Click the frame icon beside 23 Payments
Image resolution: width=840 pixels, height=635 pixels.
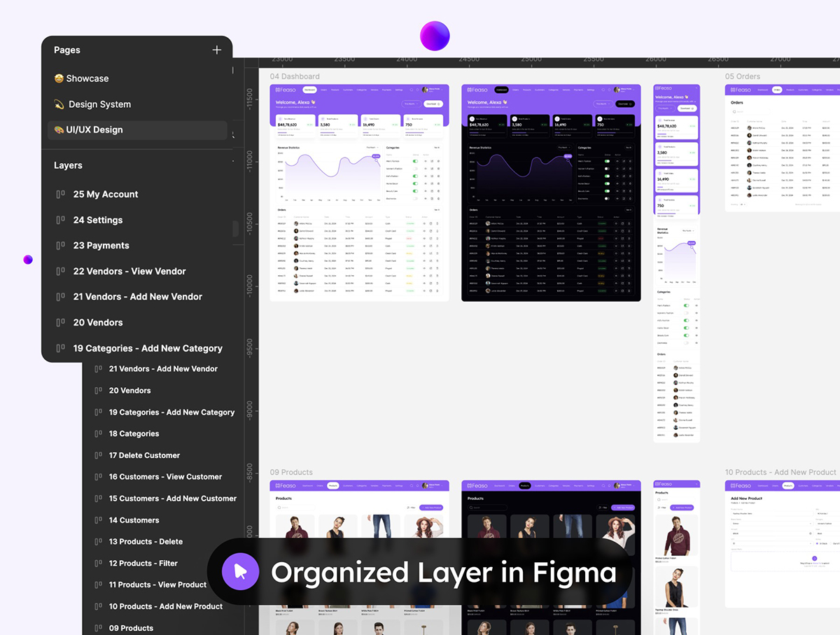click(60, 246)
